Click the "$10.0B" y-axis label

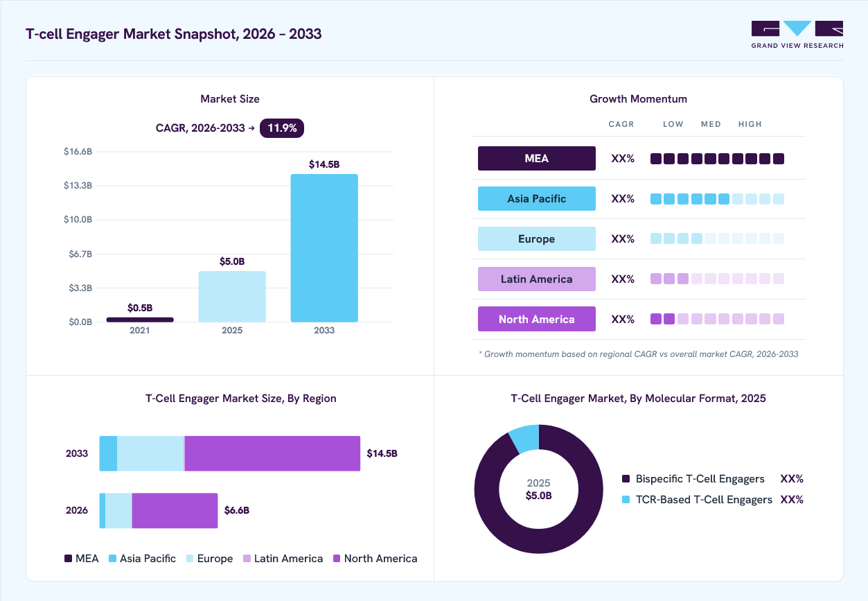point(78,219)
